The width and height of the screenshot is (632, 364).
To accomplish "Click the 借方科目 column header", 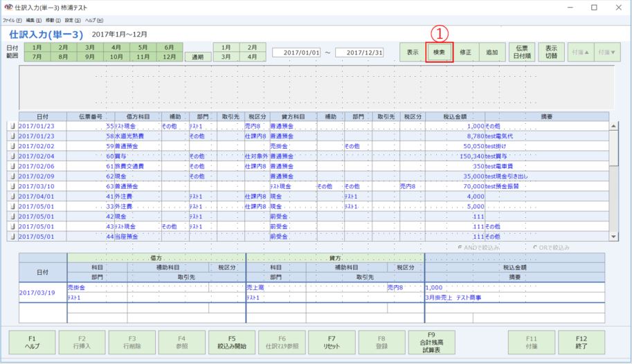I will [138, 116].
